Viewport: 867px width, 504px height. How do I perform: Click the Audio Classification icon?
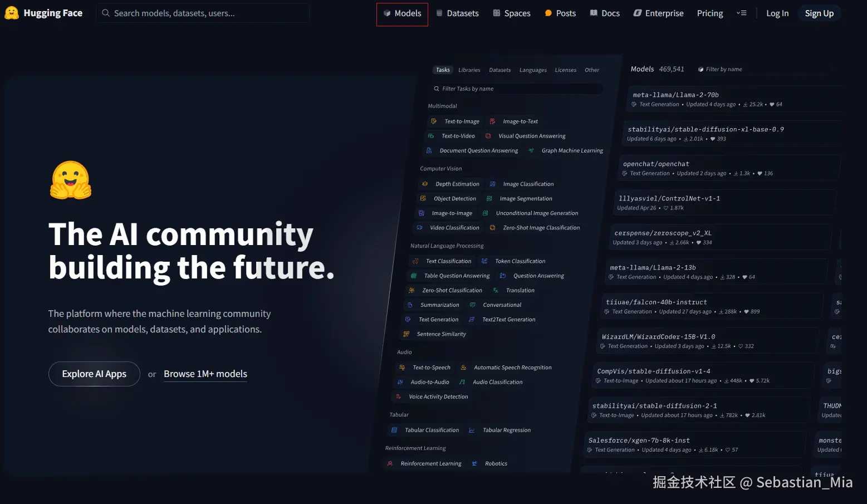tap(462, 382)
